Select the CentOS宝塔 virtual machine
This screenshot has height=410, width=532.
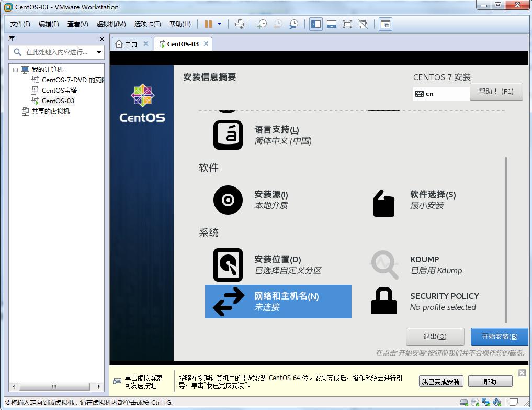(x=60, y=91)
